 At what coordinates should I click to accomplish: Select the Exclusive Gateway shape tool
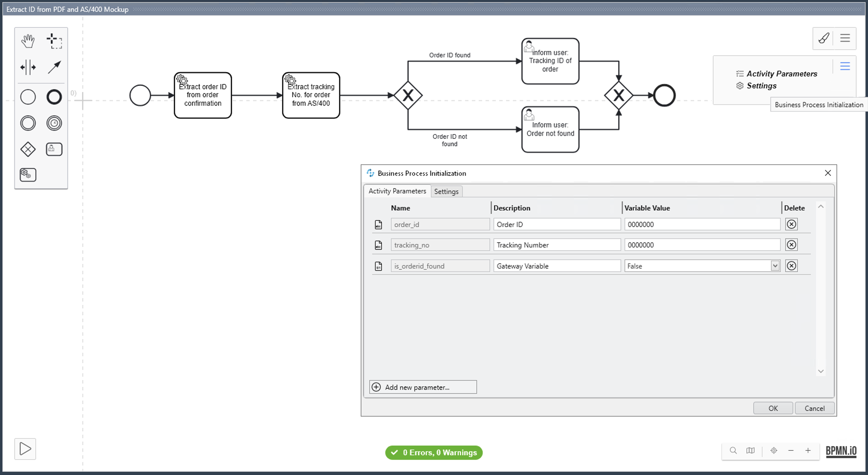pos(28,149)
